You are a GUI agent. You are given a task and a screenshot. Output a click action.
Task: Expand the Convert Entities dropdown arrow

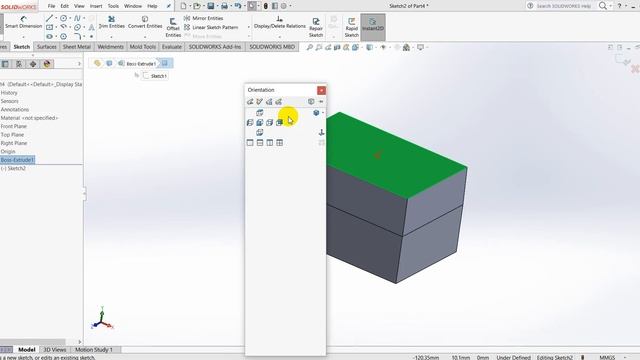click(x=145, y=37)
